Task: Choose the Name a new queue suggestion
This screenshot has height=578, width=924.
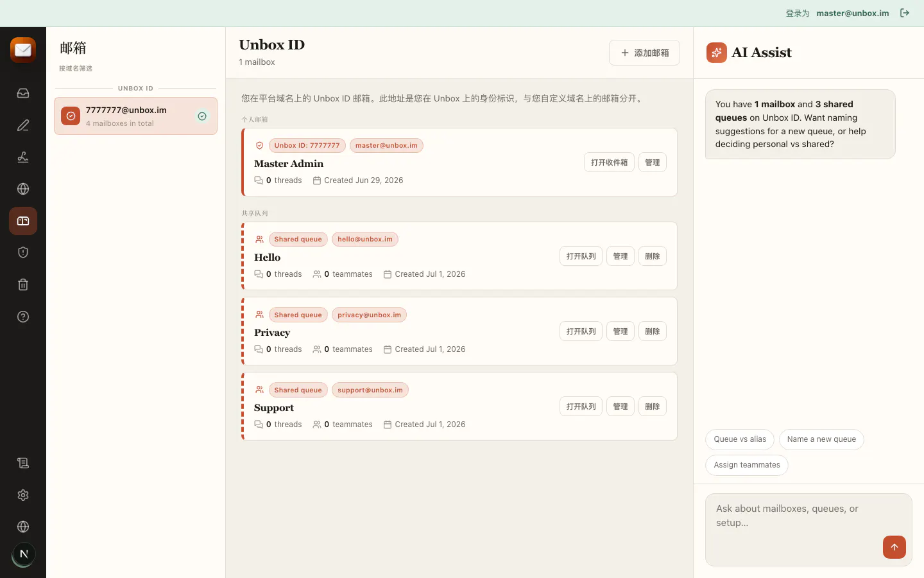Action: pos(821,439)
